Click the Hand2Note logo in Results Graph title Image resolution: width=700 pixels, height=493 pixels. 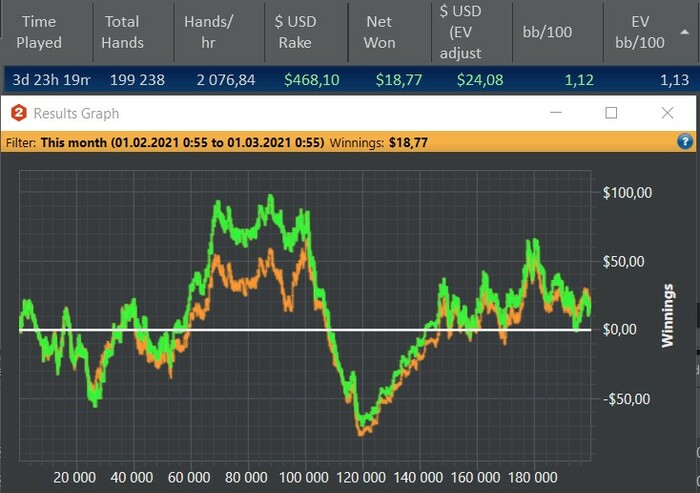[19, 113]
